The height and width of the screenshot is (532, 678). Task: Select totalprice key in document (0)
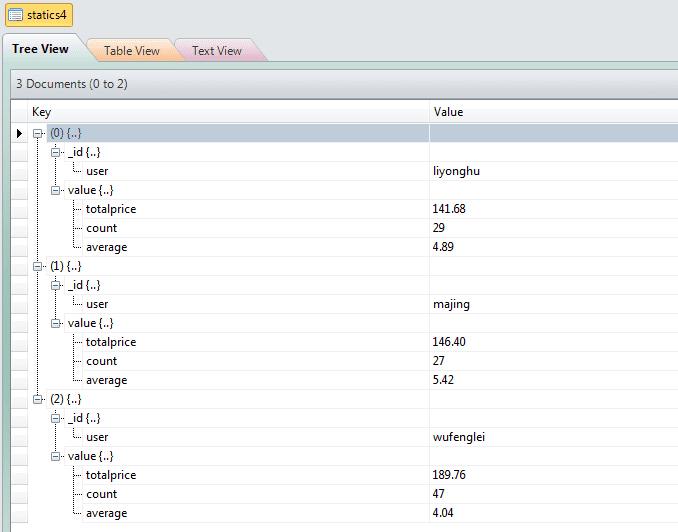[111, 209]
